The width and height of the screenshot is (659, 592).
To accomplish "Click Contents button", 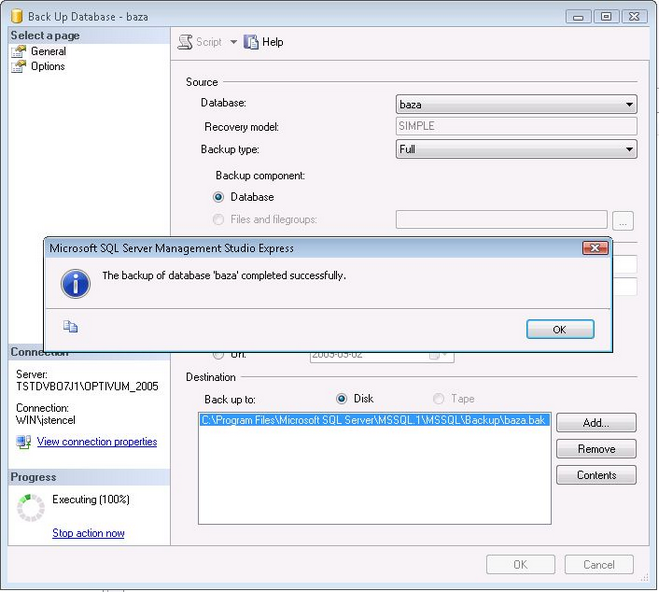I will click(x=596, y=475).
